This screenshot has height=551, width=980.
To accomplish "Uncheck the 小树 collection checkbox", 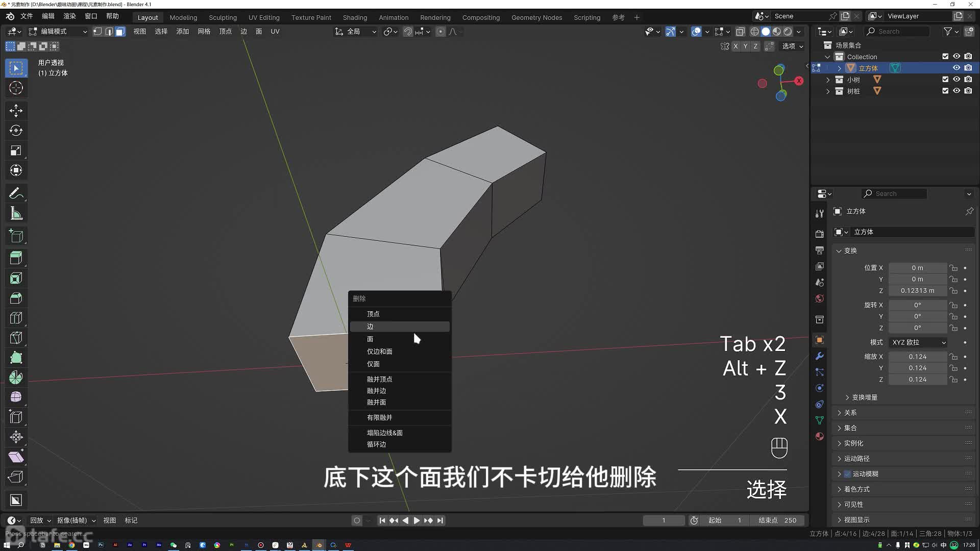I will point(945,80).
